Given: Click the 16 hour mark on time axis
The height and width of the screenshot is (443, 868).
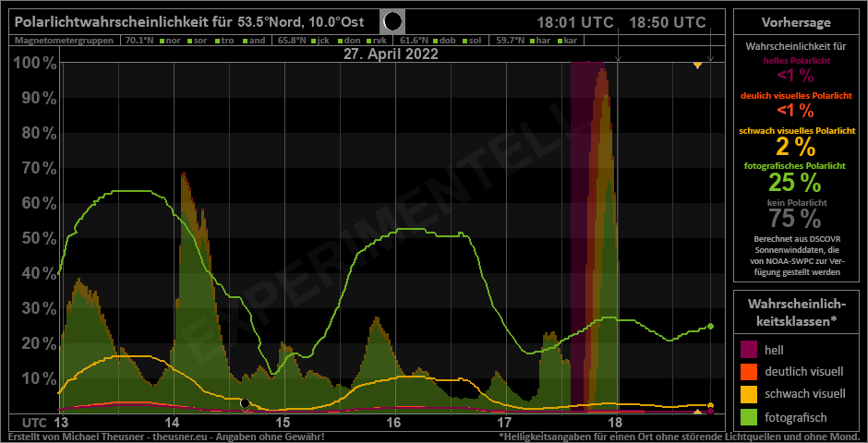Looking at the screenshot, I should point(393,423).
